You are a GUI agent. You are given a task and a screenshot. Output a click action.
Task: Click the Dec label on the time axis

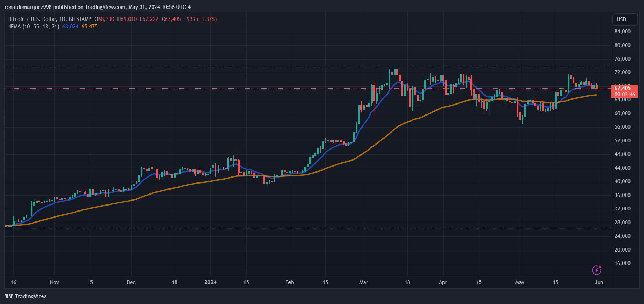[x=131, y=282]
